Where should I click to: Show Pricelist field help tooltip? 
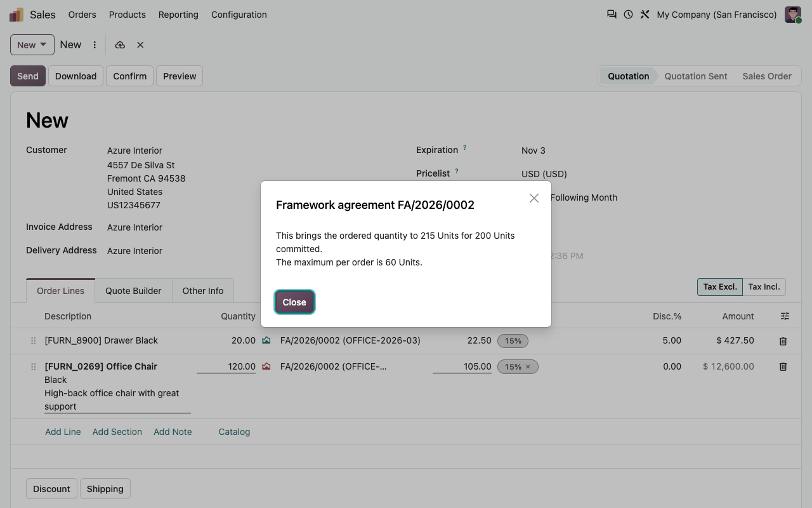pyautogui.click(x=456, y=171)
